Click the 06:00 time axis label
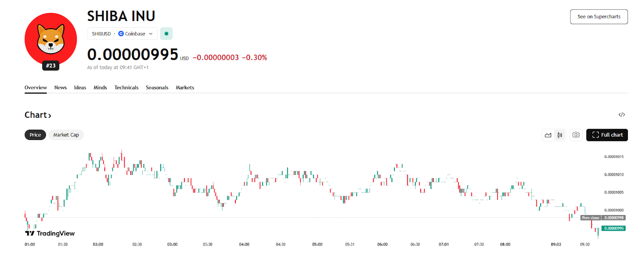Viewport: 644px width, 256px height. [x=382, y=244]
